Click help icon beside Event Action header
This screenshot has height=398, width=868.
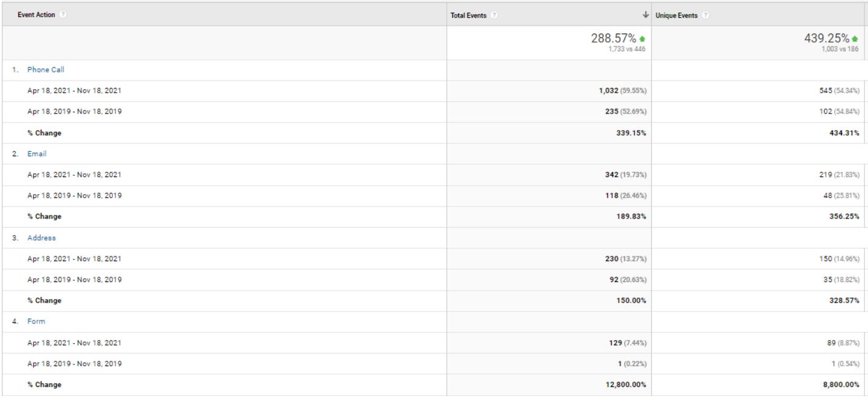click(x=63, y=15)
